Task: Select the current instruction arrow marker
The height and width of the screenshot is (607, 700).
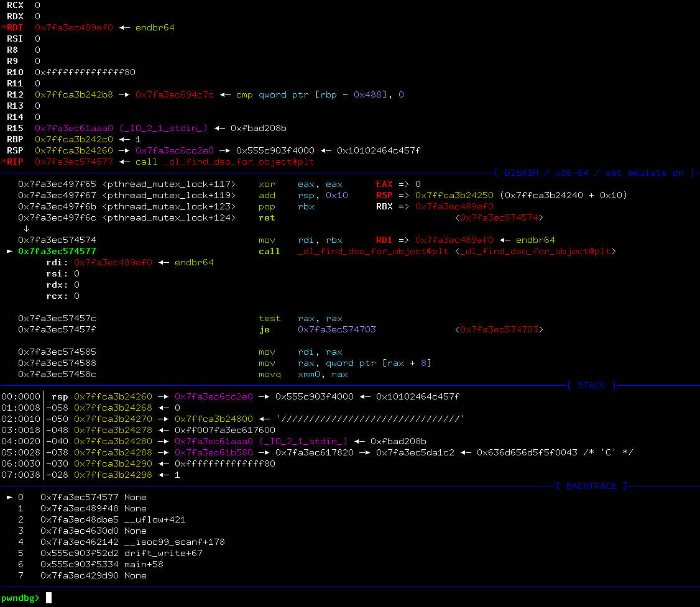Action: pos(11,251)
